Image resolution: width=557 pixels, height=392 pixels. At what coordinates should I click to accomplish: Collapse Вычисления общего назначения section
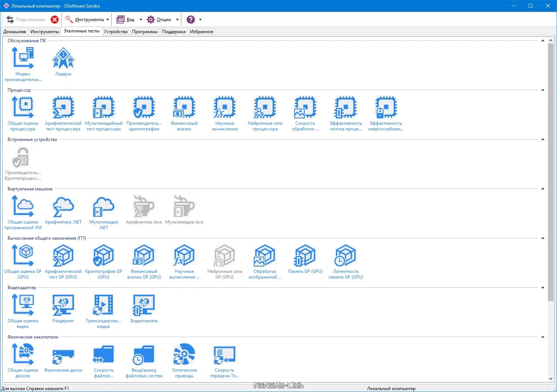click(x=543, y=238)
